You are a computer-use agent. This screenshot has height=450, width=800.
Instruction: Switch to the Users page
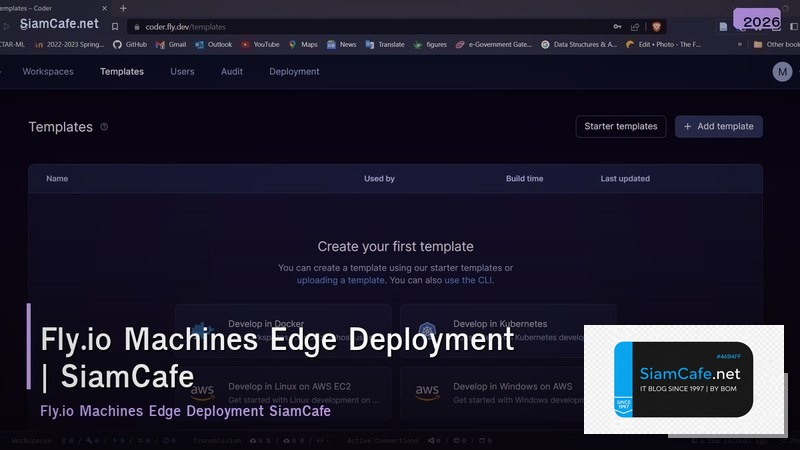click(182, 71)
